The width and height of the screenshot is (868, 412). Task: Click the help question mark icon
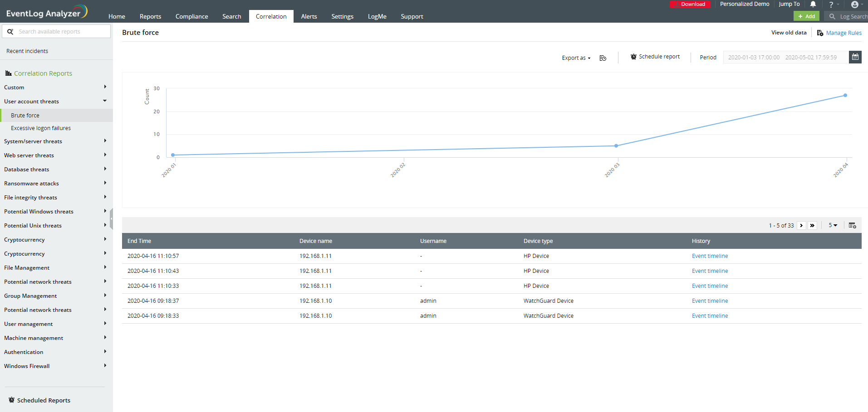831,5
